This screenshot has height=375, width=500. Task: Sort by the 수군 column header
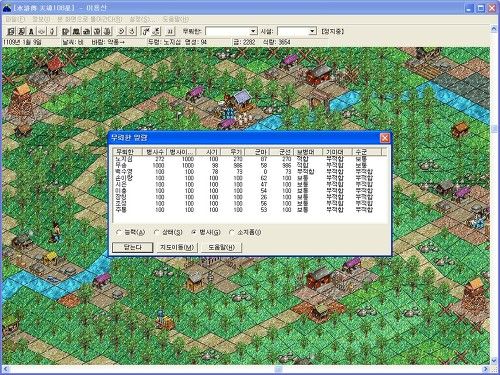367,152
